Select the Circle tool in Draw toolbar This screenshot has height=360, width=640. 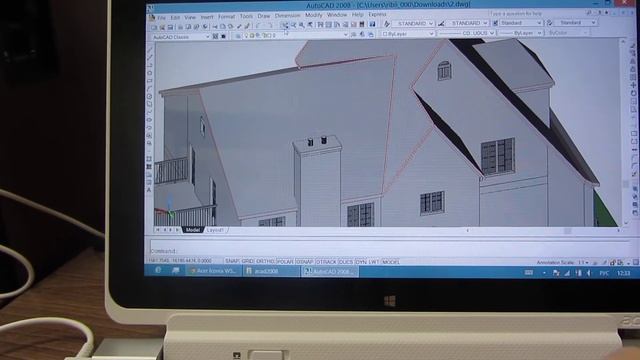pyautogui.click(x=149, y=96)
